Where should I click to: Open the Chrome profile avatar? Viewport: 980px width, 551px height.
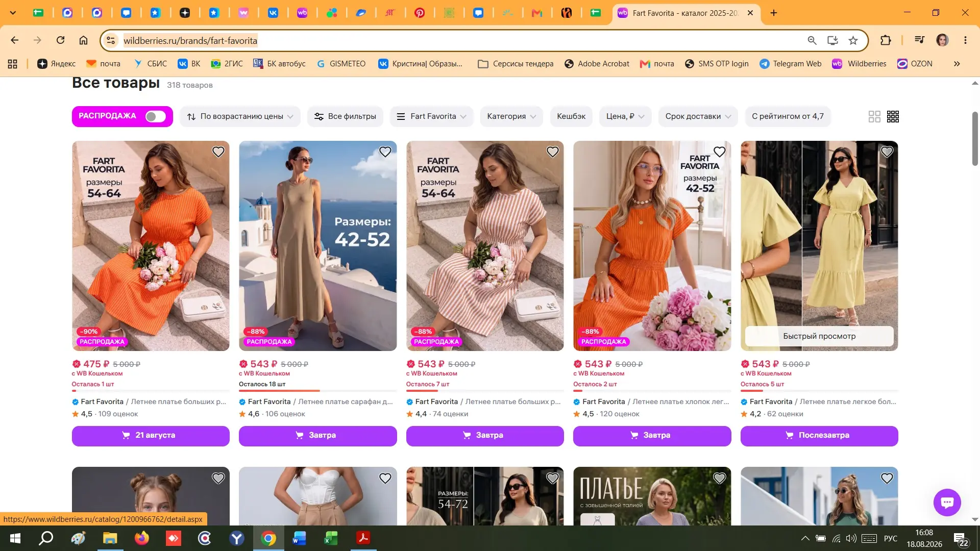click(942, 40)
